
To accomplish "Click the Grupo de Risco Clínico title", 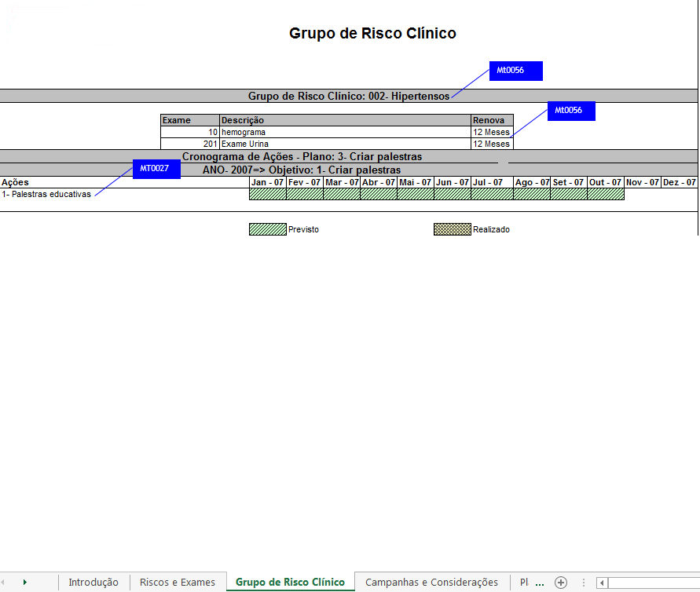I will click(372, 34).
